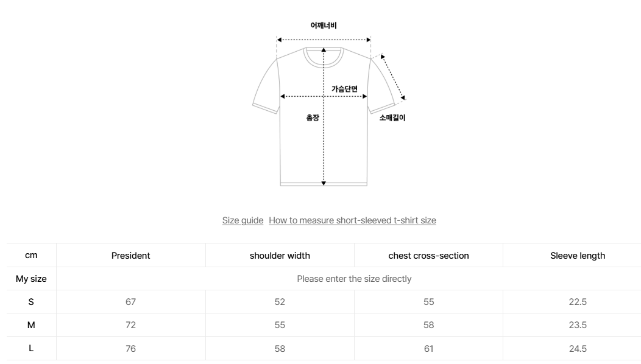Click 'Please enter the size directly' field

click(x=354, y=279)
